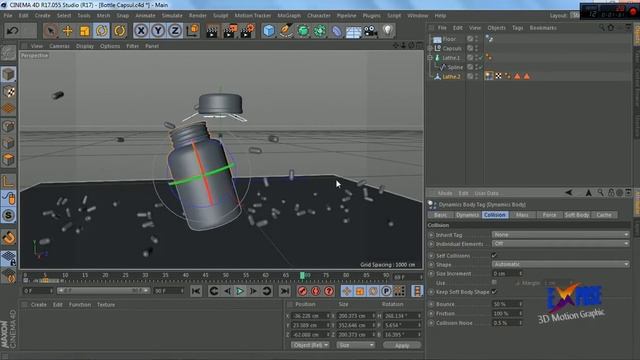
Task: Activate the Scale tool
Action: point(84,31)
